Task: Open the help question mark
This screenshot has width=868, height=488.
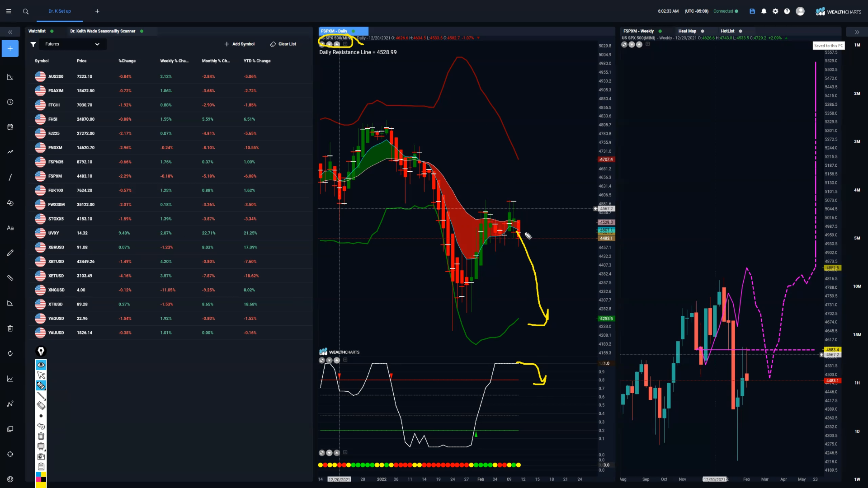Action: click(787, 11)
